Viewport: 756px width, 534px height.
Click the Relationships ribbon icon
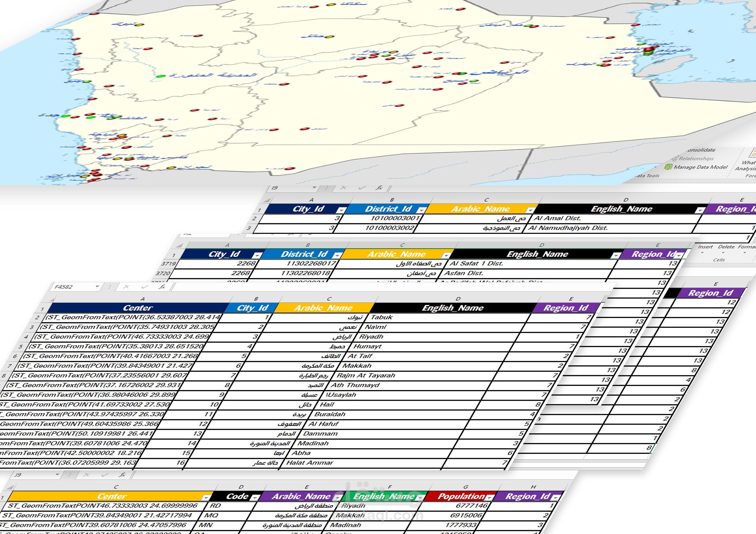[x=675, y=159]
